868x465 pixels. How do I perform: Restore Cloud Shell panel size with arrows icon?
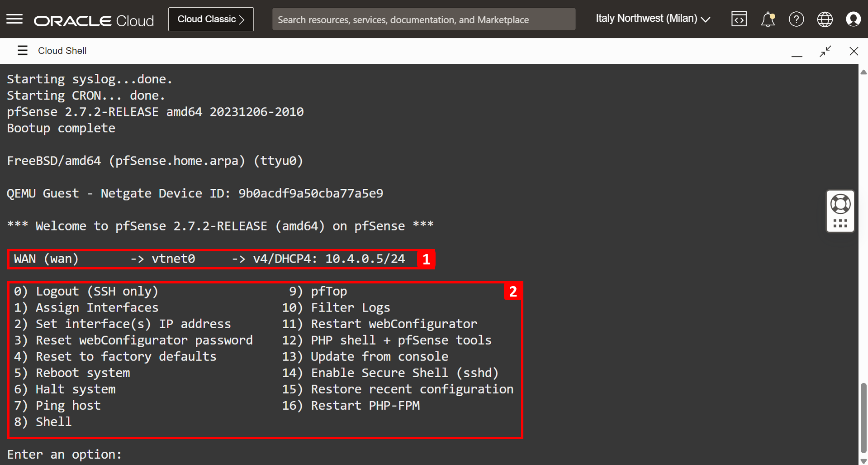[x=825, y=51]
